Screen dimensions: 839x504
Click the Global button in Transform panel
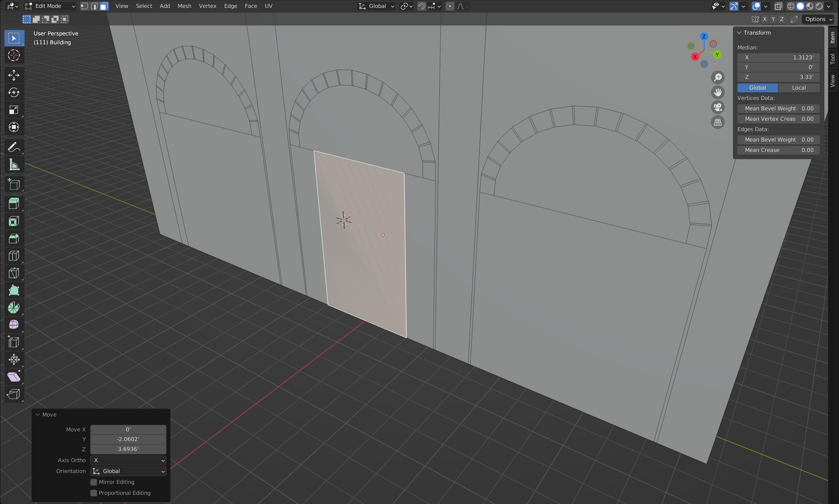757,87
